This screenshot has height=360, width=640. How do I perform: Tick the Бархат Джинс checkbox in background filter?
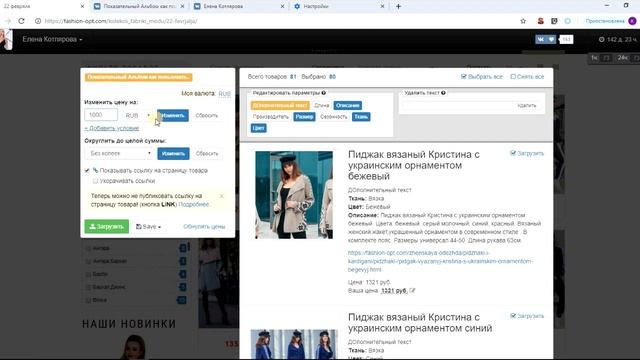pyautogui.click(x=88, y=287)
